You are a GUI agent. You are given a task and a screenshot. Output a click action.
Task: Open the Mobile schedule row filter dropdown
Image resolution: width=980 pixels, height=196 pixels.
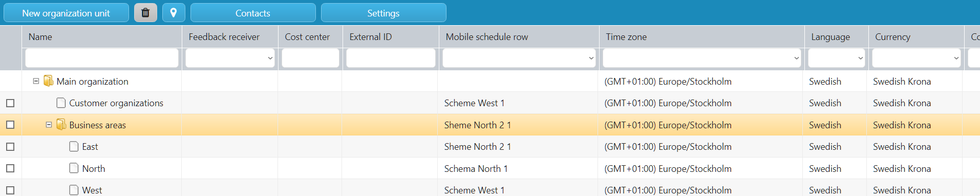coord(519,58)
